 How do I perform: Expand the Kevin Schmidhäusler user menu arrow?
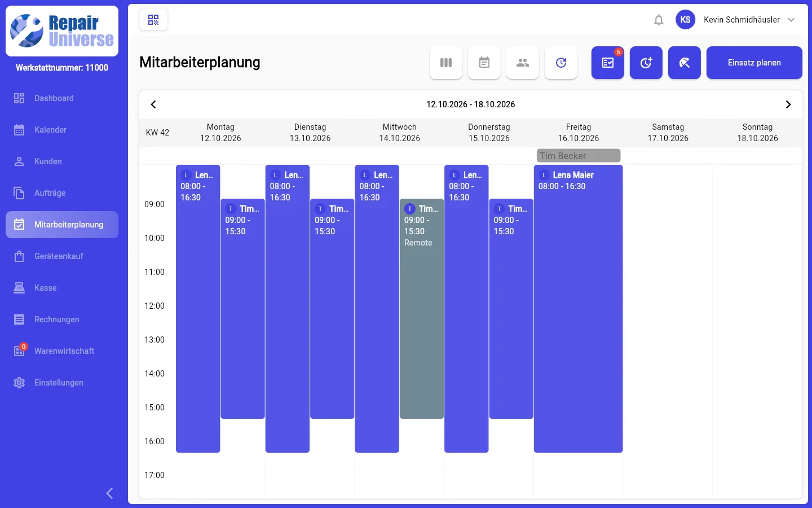791,20
